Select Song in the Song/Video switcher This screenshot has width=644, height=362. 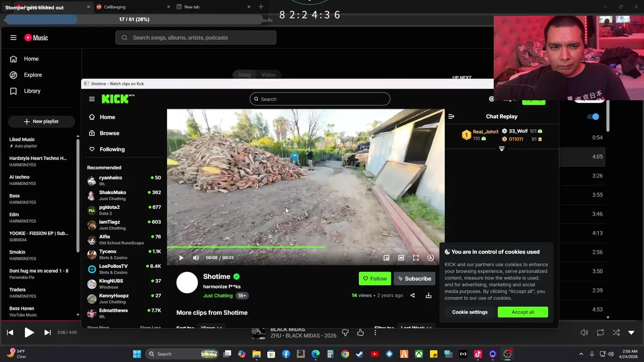pos(245,75)
